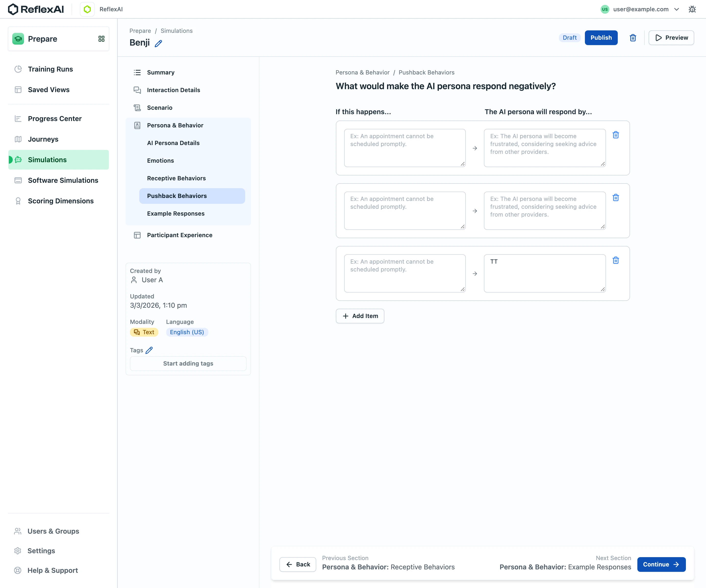Go to Progress Center
This screenshot has height=588, width=706.
(59, 119)
